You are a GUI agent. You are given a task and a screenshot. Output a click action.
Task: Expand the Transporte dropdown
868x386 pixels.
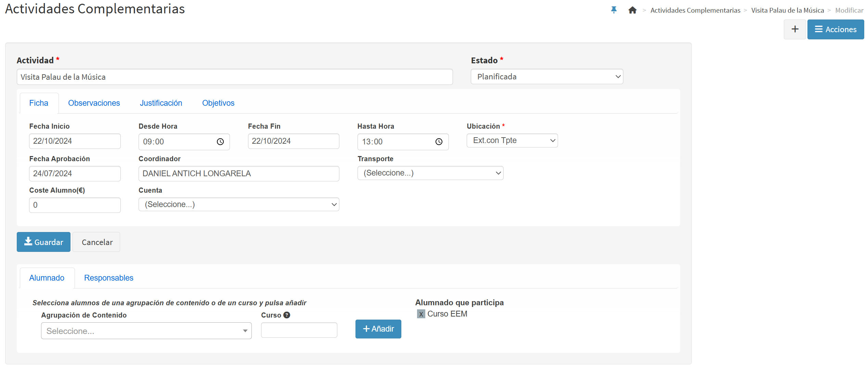(430, 173)
